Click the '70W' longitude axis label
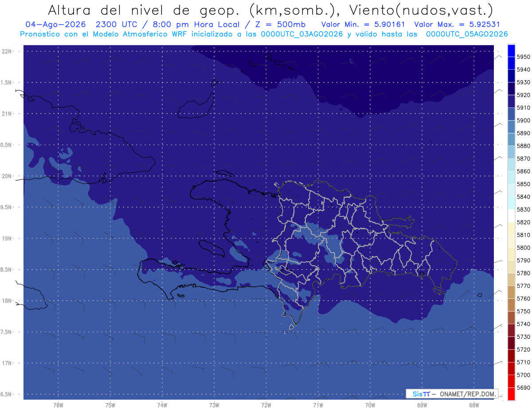The height and width of the screenshot is (411, 532). (x=370, y=405)
